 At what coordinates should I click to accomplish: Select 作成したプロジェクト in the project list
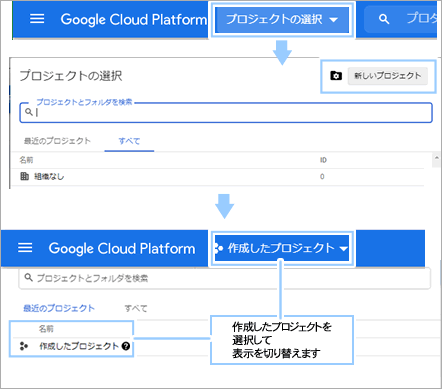pos(79,346)
